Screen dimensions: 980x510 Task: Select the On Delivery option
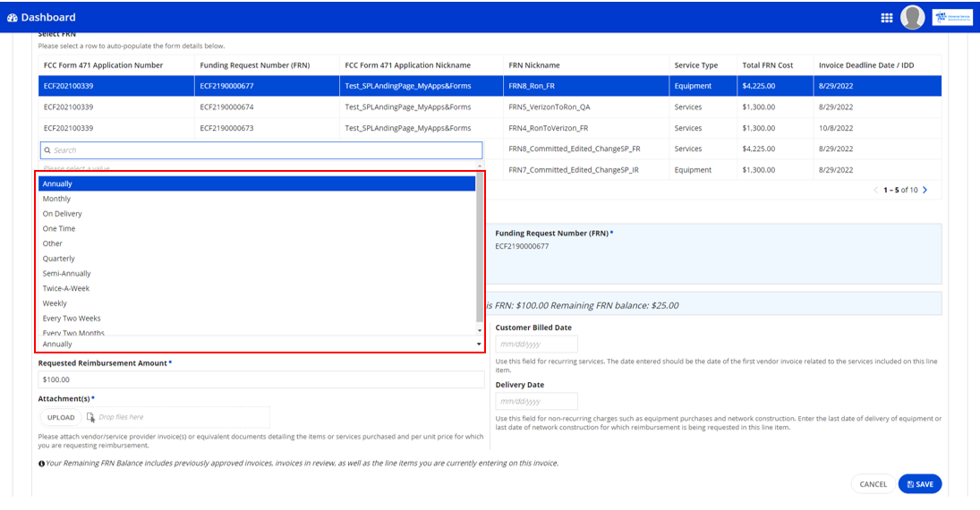coord(63,214)
